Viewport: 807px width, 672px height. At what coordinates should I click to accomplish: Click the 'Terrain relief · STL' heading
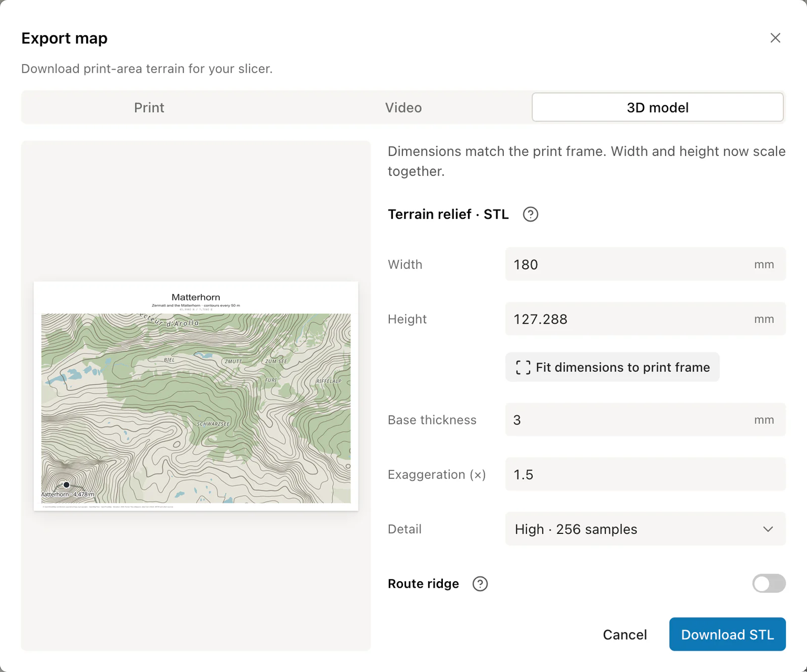coord(448,214)
